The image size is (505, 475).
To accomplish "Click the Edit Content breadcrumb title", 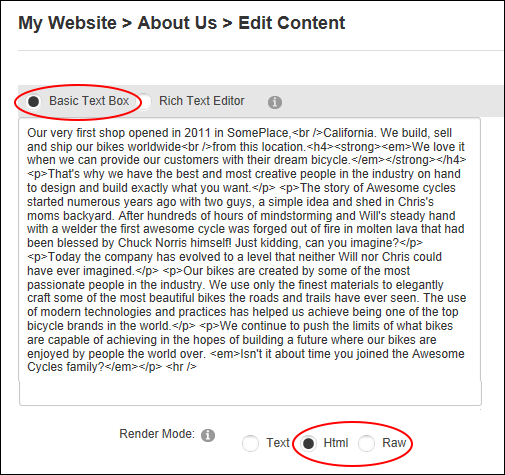I will [291, 23].
